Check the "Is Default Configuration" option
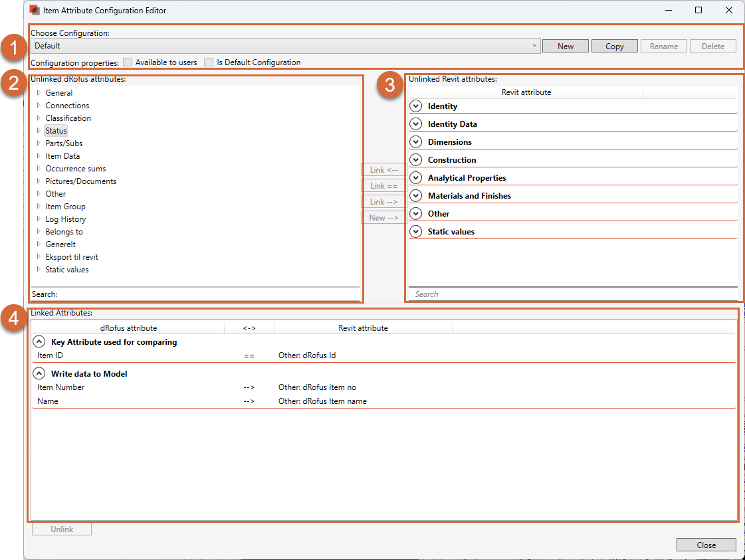Image resolution: width=745 pixels, height=560 pixels. point(208,62)
